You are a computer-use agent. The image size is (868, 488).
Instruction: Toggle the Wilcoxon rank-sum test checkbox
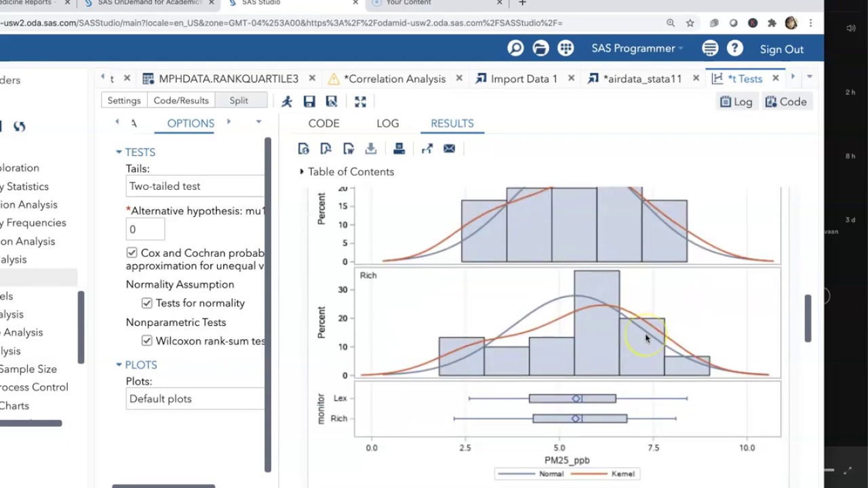point(146,341)
